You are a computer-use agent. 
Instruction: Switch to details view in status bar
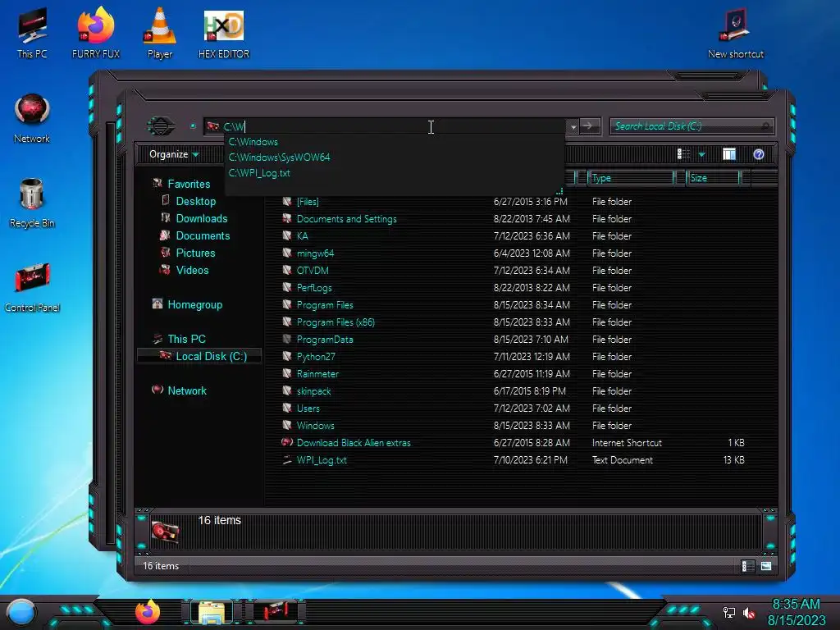click(748, 566)
